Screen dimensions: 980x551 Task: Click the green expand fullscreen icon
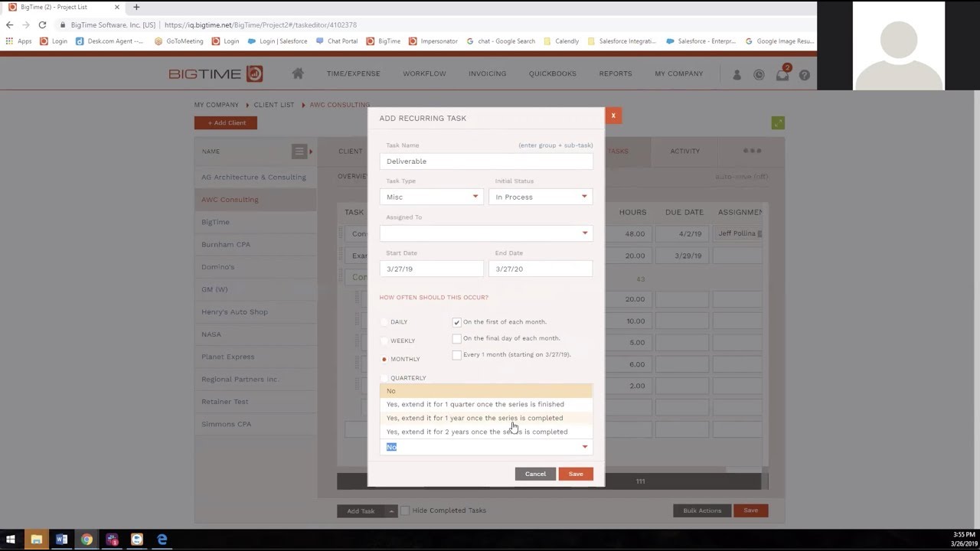click(778, 122)
